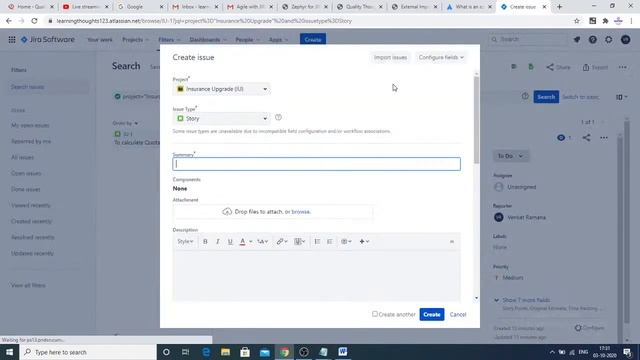Open a new browser tab
Image resolution: width=640 pixels, height=360 pixels.
[x=560, y=7]
